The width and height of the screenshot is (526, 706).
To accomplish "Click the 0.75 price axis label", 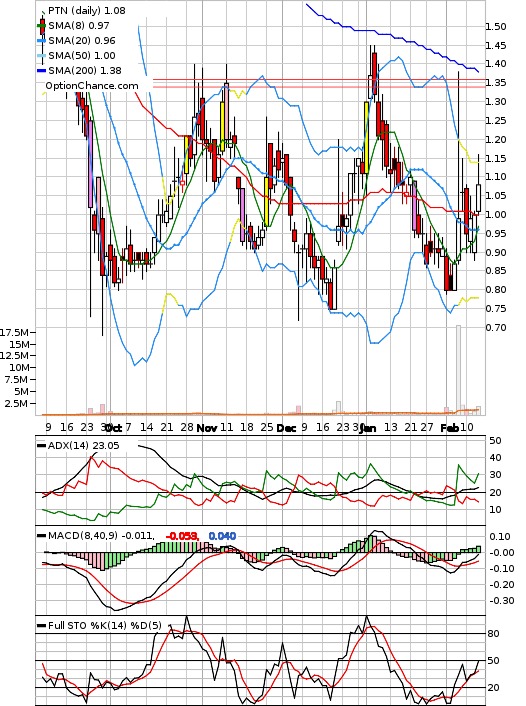I will 496,309.
